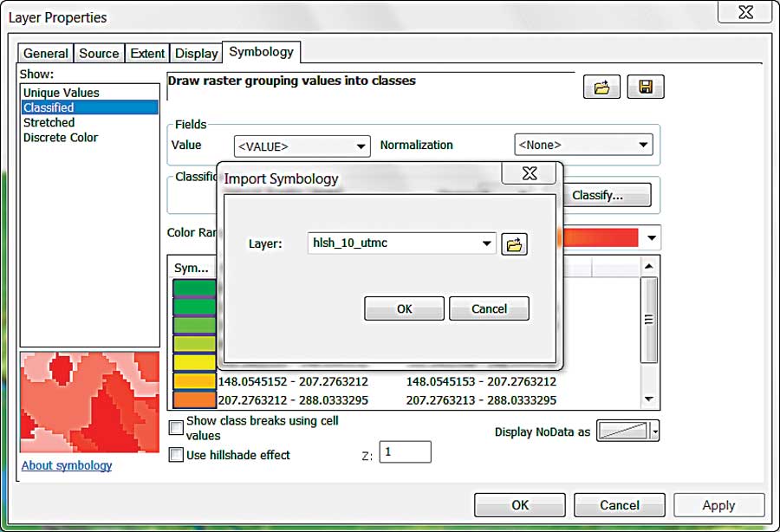
Task: Browse for layer file beside Layer dropdown
Action: point(514,244)
